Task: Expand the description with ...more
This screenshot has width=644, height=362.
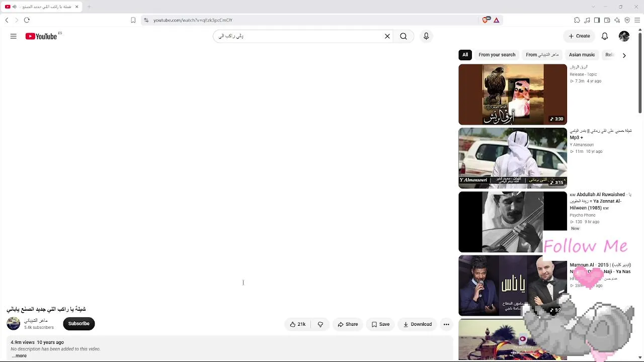Action: [19, 356]
